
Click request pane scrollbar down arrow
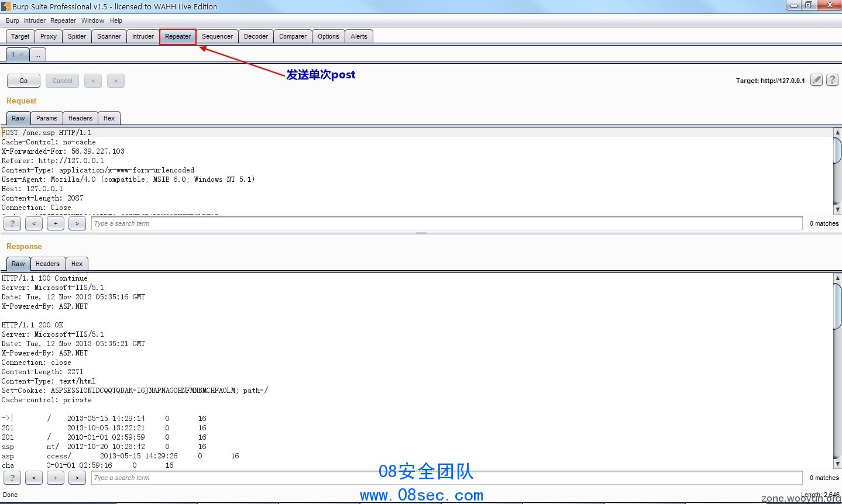pos(837,209)
